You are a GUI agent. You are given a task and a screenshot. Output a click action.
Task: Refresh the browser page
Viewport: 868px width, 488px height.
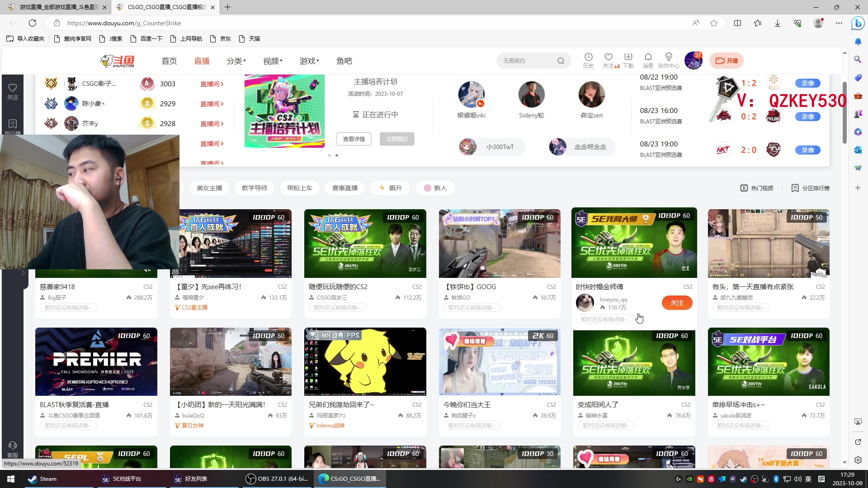[x=33, y=23]
